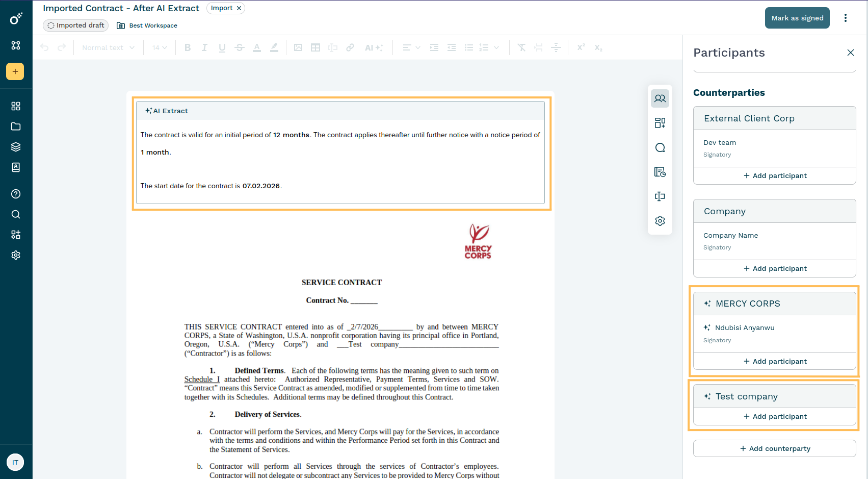Toggle underline formatting
This screenshot has height=479, width=868.
click(x=222, y=47)
